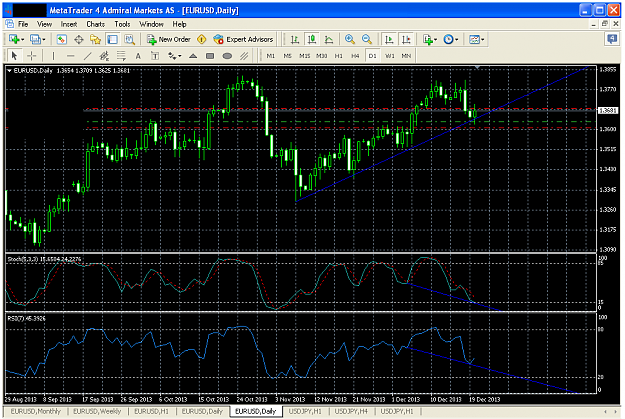
Task: Activate the Crosshair tool
Action: click(x=31, y=56)
